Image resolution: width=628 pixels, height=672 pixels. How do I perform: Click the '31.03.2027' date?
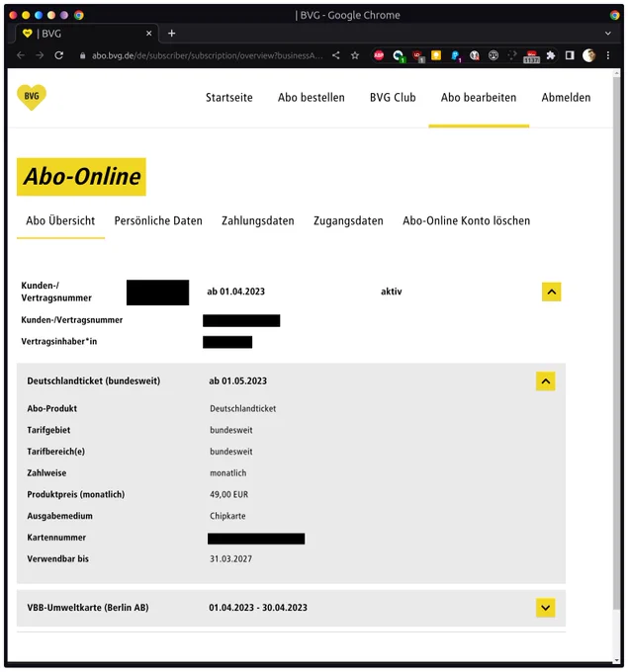click(230, 559)
